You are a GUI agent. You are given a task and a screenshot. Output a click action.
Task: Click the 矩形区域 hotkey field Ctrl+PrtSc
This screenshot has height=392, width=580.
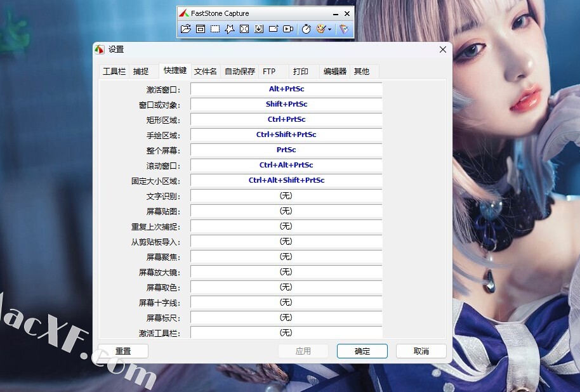click(x=286, y=119)
